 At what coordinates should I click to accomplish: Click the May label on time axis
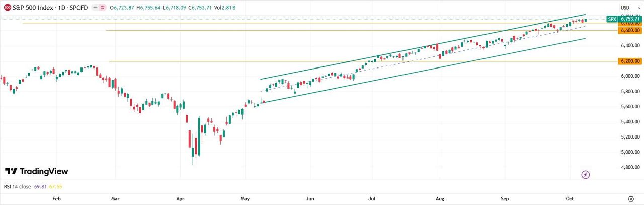(245, 199)
